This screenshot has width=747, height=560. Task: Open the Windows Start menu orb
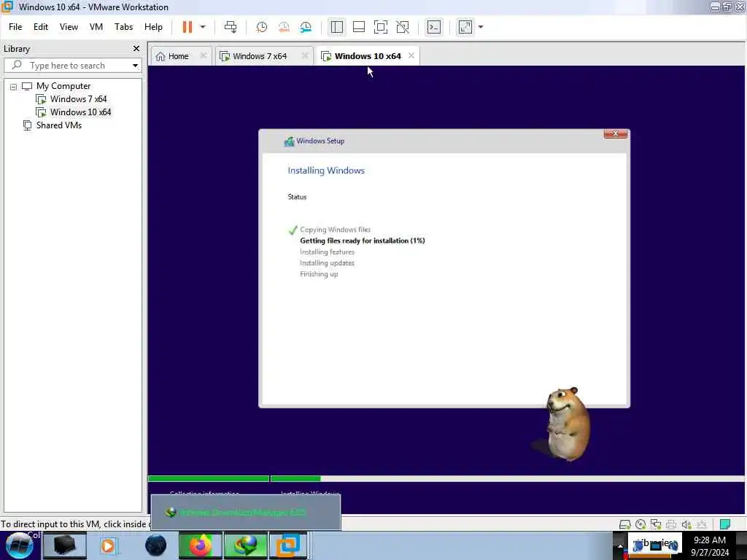(20, 546)
